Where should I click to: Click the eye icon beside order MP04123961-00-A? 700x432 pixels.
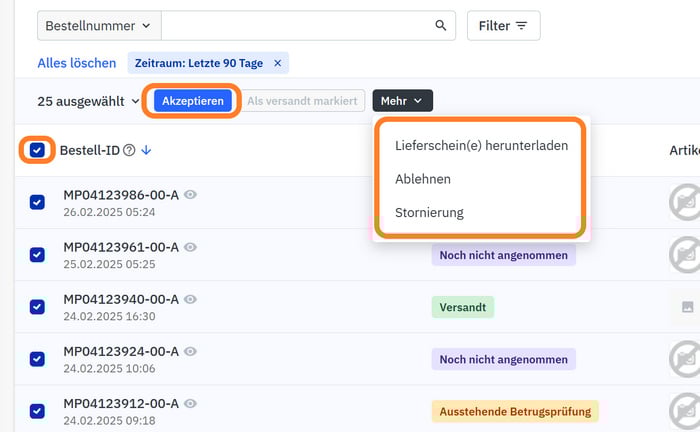pos(190,247)
